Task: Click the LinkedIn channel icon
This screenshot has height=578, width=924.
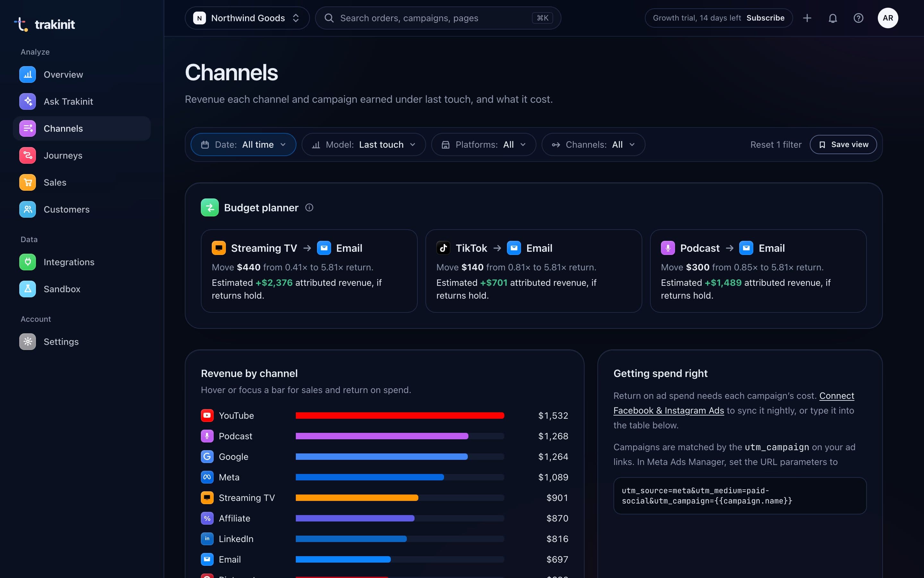Action: pyautogui.click(x=207, y=539)
